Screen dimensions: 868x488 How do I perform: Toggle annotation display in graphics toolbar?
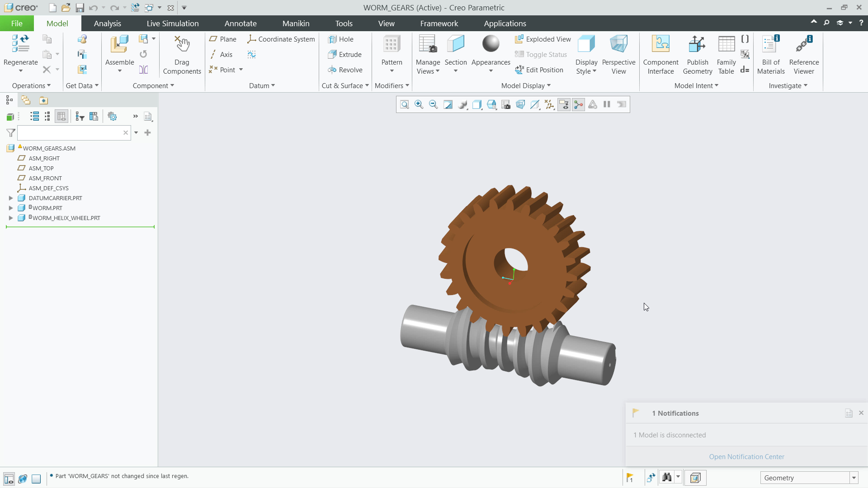[x=564, y=105]
